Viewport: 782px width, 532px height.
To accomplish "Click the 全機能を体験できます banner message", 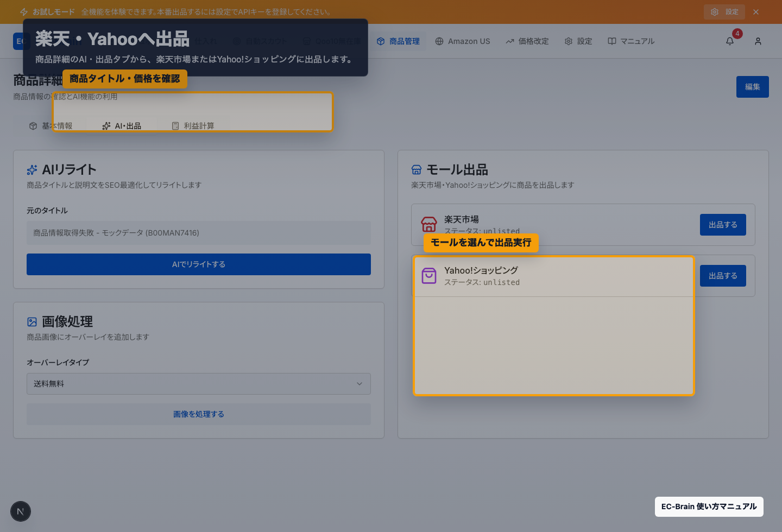I will point(206,12).
